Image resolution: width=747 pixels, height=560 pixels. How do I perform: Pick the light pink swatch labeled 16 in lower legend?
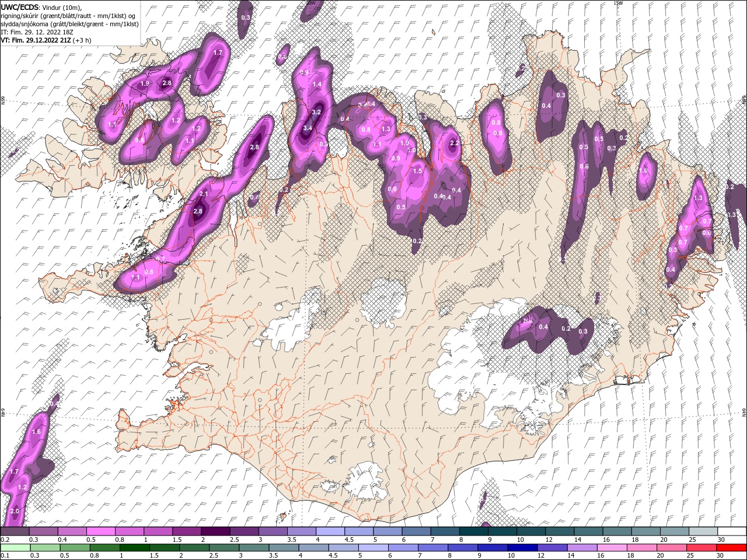(612, 548)
